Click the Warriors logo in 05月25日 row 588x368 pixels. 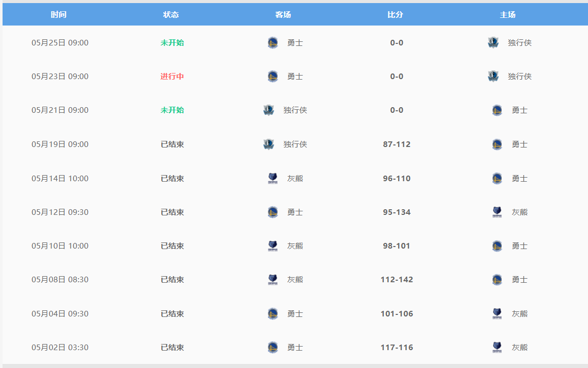273,43
